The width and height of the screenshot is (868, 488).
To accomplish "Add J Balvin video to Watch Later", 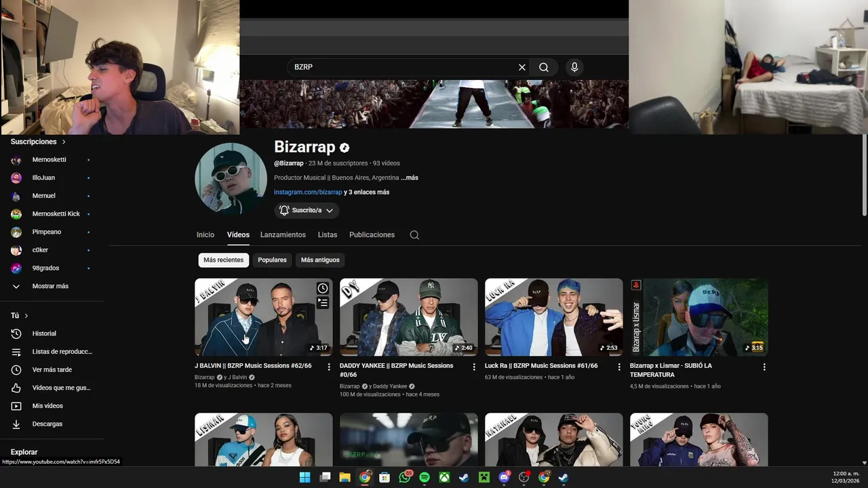I will (323, 288).
